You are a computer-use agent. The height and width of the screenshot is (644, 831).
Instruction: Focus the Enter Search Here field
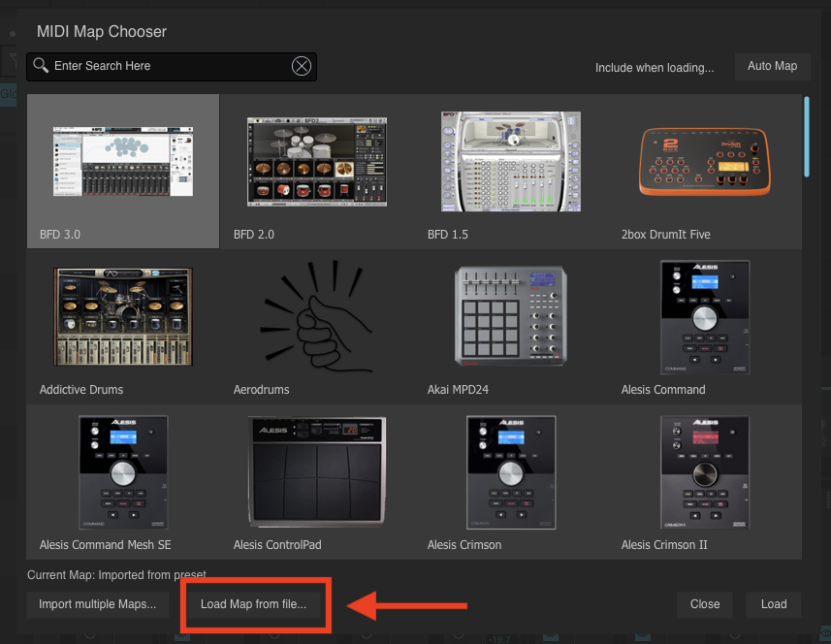pos(172,66)
